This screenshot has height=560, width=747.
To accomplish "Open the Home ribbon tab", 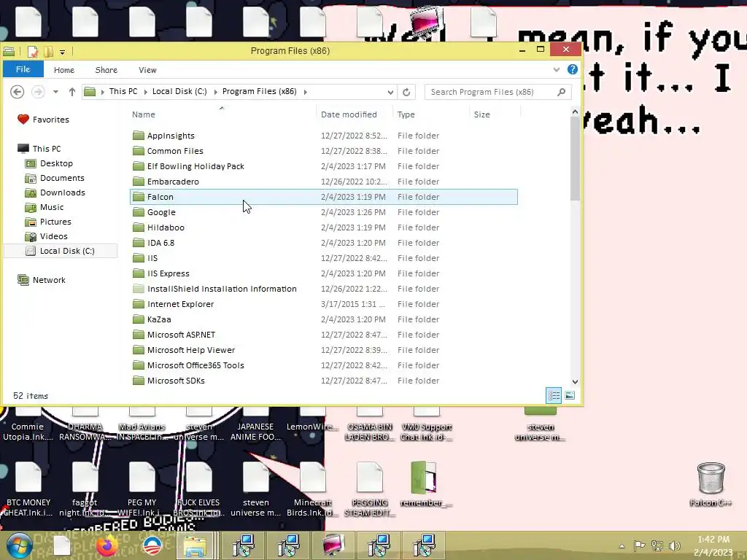I will click(64, 70).
